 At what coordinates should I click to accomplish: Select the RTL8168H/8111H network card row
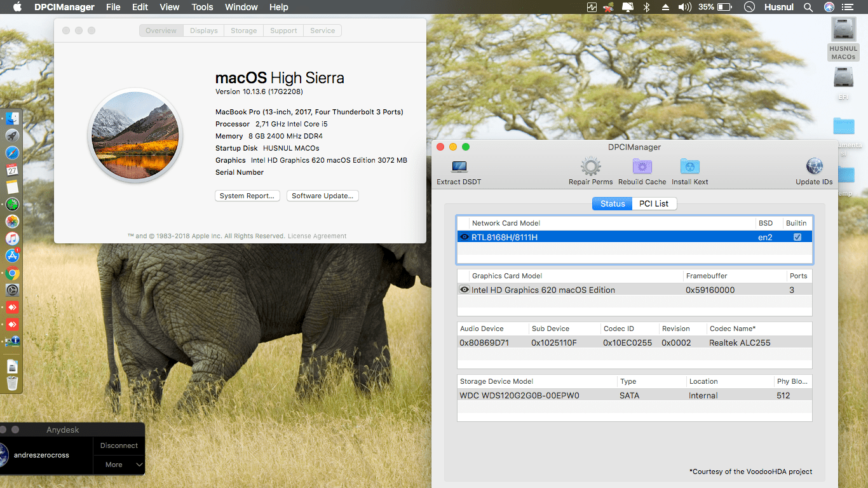634,237
